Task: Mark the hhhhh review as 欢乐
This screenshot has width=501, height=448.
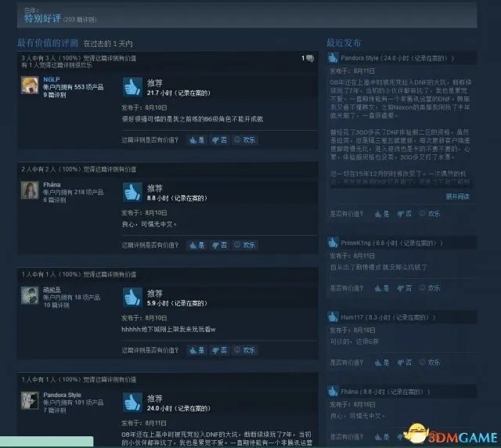Action: pyautogui.click(x=245, y=350)
